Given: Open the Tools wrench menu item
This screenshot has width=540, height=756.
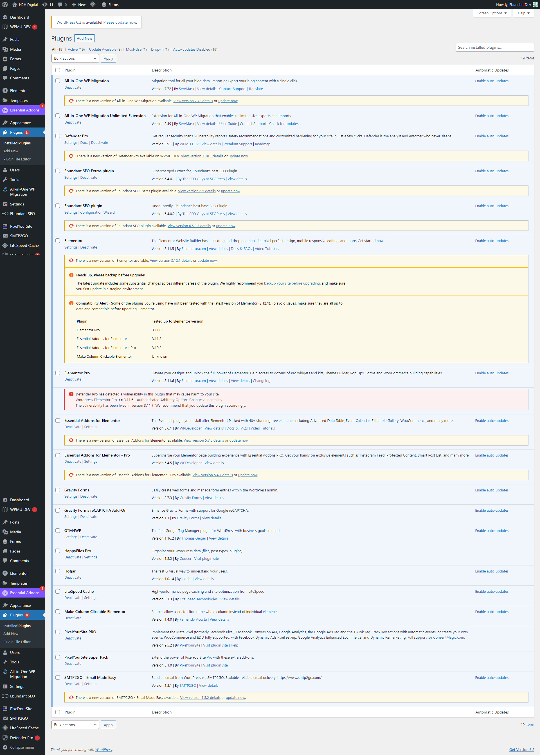Looking at the screenshot, I should click(14, 180).
